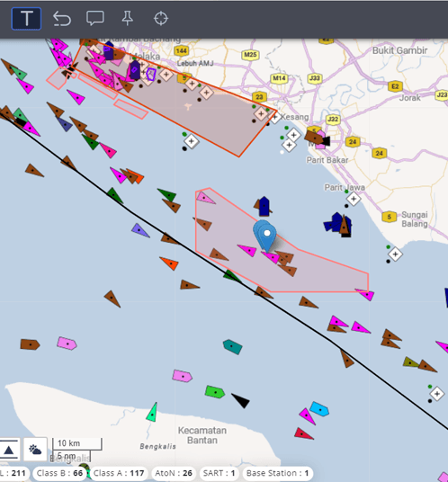This screenshot has height=482, width=448.
Task: Click the north arrow triangle button
Action: pyautogui.click(x=9, y=449)
